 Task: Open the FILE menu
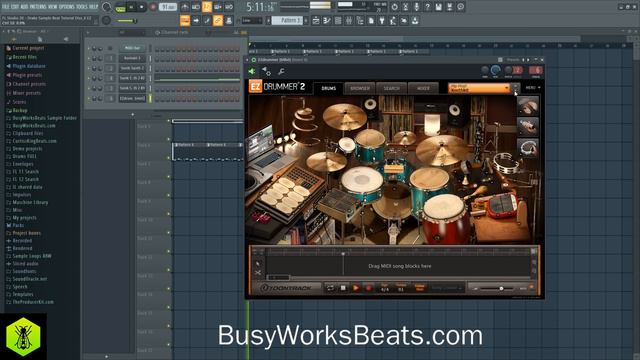(6, 7)
